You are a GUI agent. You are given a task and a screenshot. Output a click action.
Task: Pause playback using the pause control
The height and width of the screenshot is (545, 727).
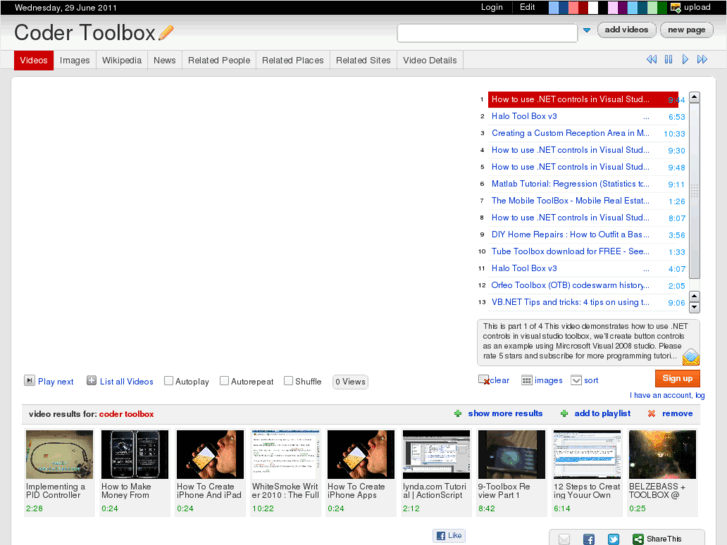click(x=668, y=59)
